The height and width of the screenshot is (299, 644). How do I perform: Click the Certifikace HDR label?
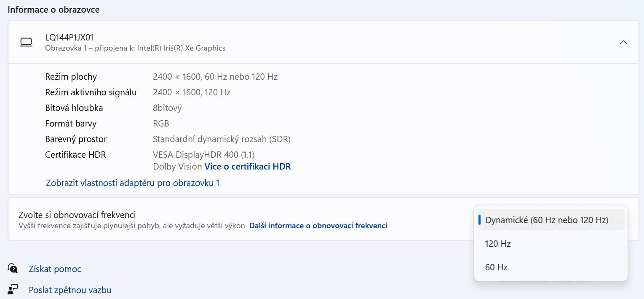(x=75, y=155)
